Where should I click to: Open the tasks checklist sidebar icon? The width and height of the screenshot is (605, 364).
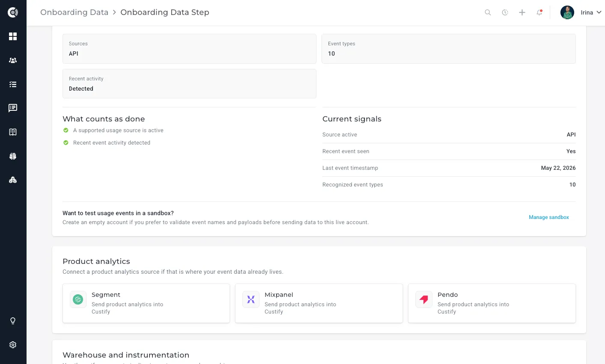[13, 84]
